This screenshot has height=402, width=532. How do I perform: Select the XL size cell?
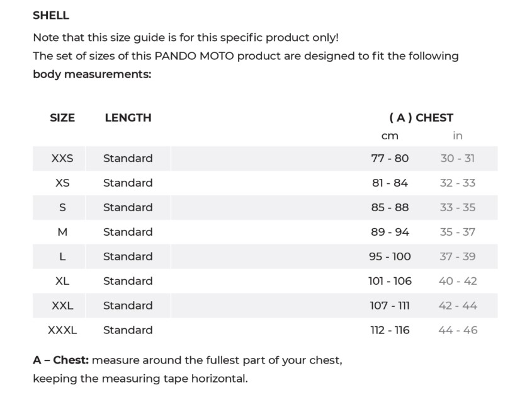pos(62,281)
